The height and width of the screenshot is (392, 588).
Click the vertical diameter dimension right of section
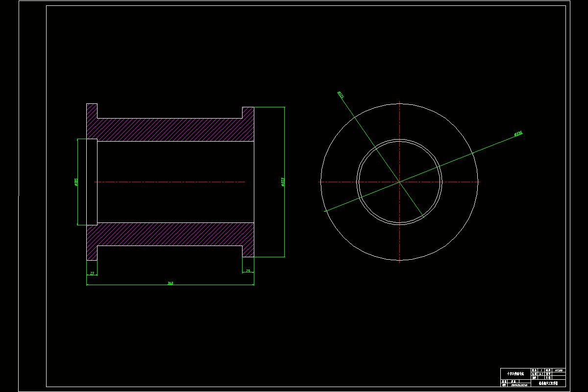coord(283,182)
